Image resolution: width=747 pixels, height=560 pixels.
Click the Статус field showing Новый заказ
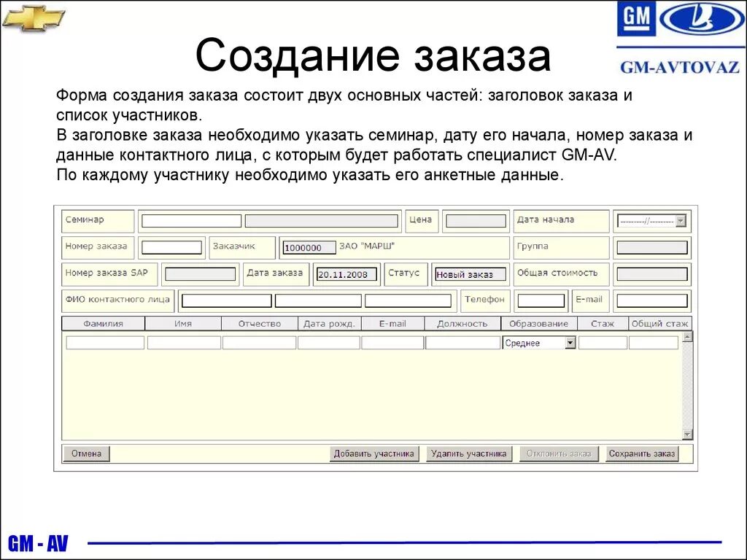tap(471, 274)
